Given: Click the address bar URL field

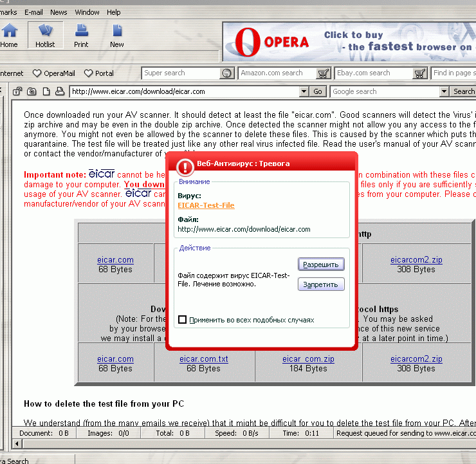Looking at the screenshot, I should (x=185, y=91).
